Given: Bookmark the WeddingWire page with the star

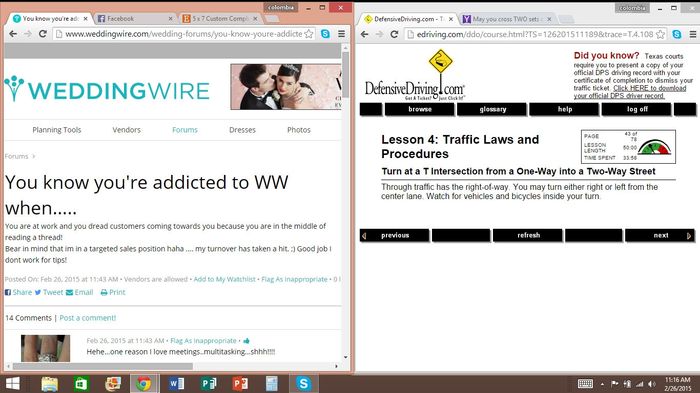Looking at the screenshot, I should tap(308, 34).
